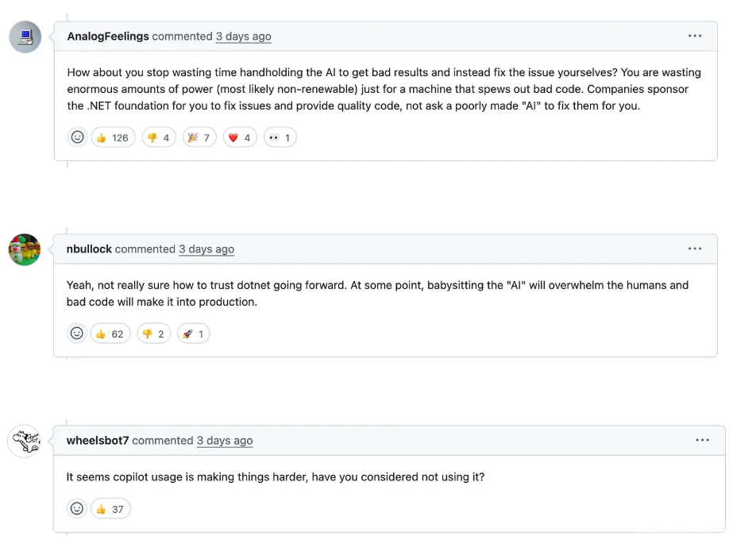The width and height of the screenshot is (756, 555).
Task: Click rocket reaction on nbullock comment
Action: tap(193, 333)
